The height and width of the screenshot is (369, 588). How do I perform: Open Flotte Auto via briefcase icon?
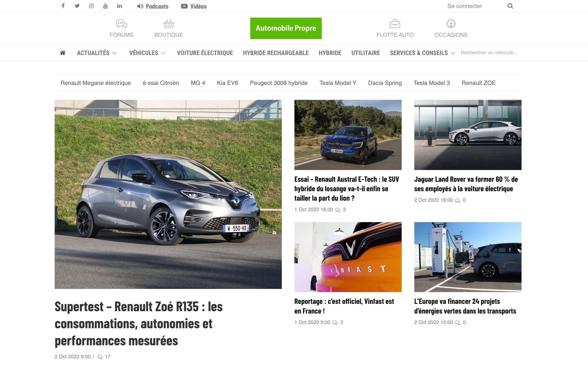[x=395, y=24]
